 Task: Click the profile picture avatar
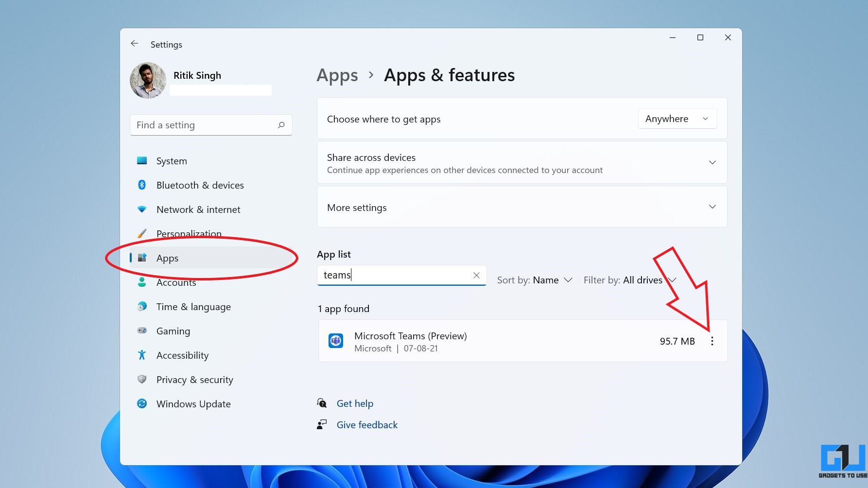click(148, 80)
